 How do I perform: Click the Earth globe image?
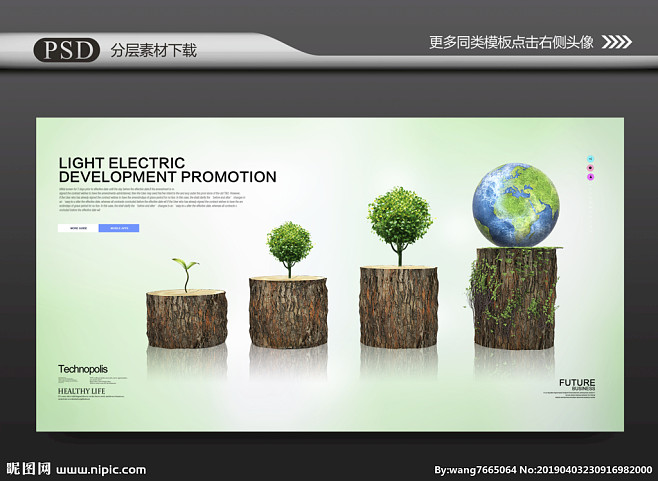(x=516, y=205)
